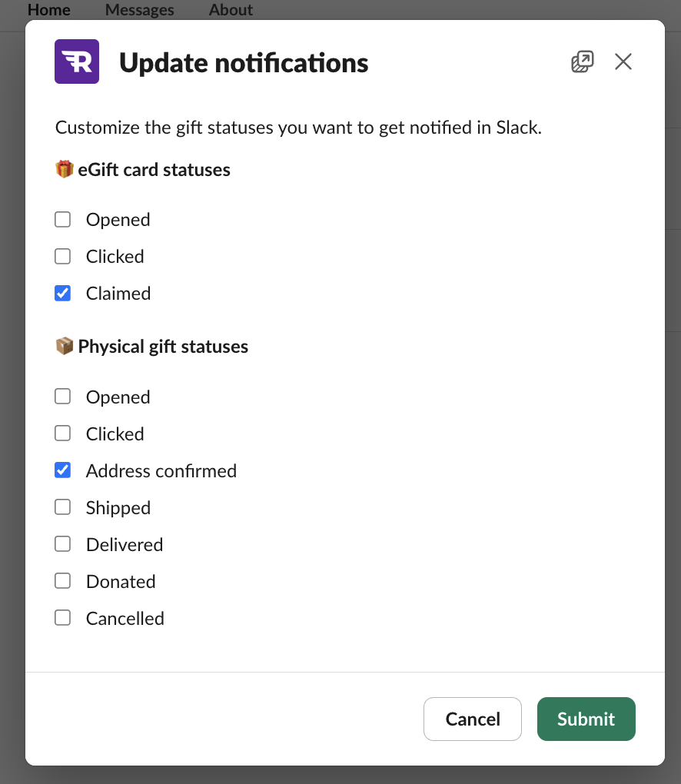Open the Messages tab
Screen dimensions: 681x784
(x=139, y=10)
